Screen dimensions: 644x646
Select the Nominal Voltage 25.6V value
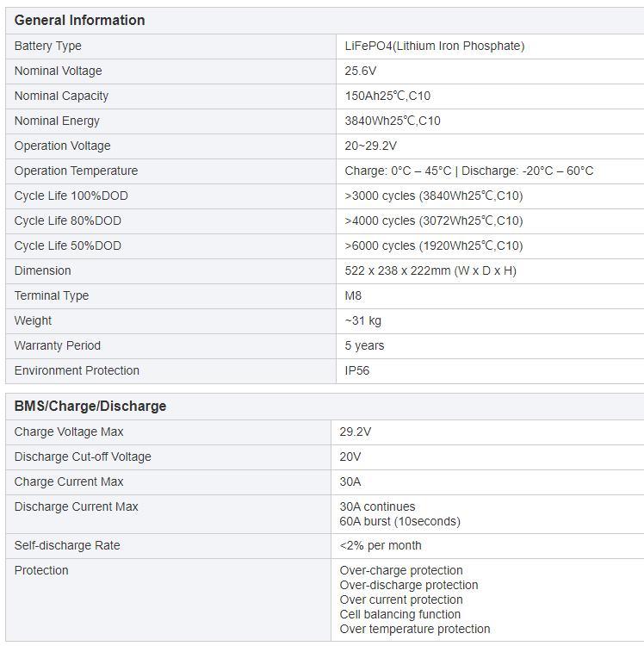pyautogui.click(x=361, y=71)
